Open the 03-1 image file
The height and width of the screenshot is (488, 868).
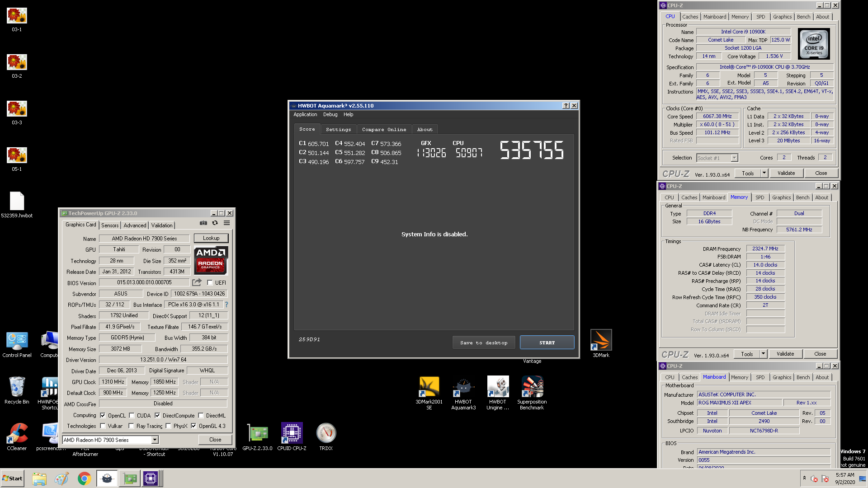click(17, 19)
